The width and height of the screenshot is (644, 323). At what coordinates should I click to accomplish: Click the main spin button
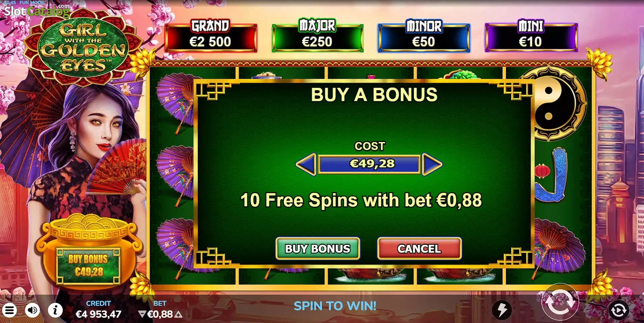coord(560,302)
